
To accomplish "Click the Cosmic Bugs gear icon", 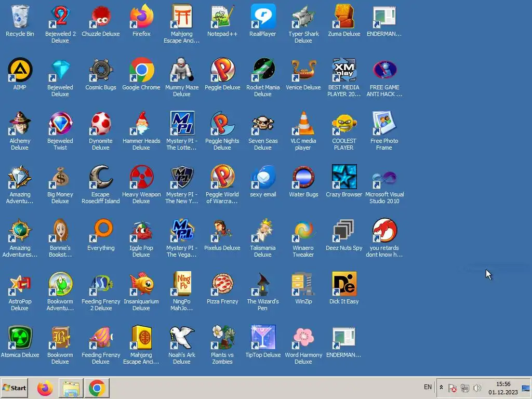I will pos(101,70).
